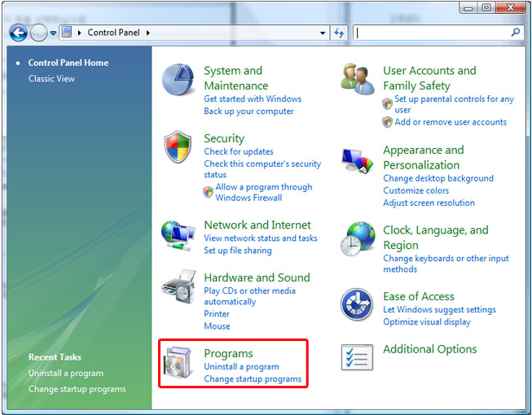Open the Security category heading
The width and height of the screenshot is (532, 415).
pyautogui.click(x=224, y=138)
